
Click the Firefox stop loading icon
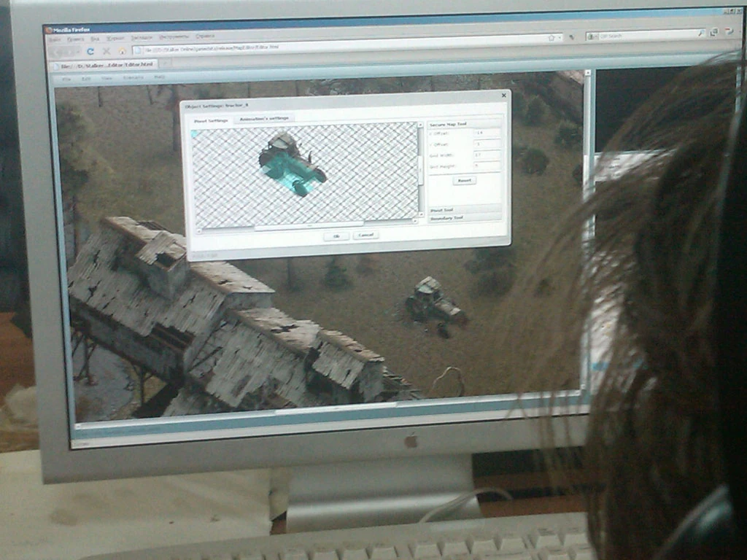(x=107, y=51)
